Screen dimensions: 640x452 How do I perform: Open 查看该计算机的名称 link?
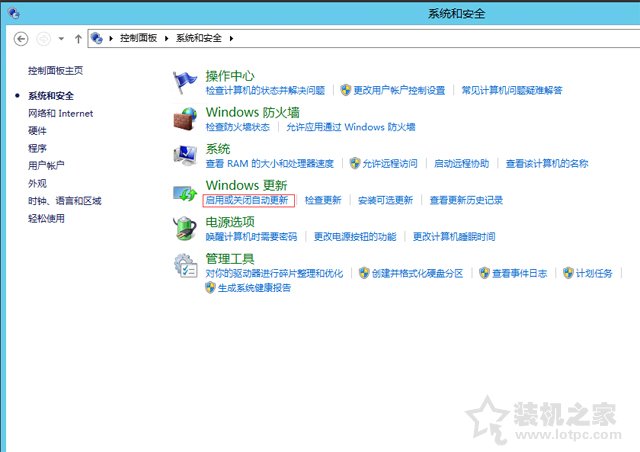point(547,164)
